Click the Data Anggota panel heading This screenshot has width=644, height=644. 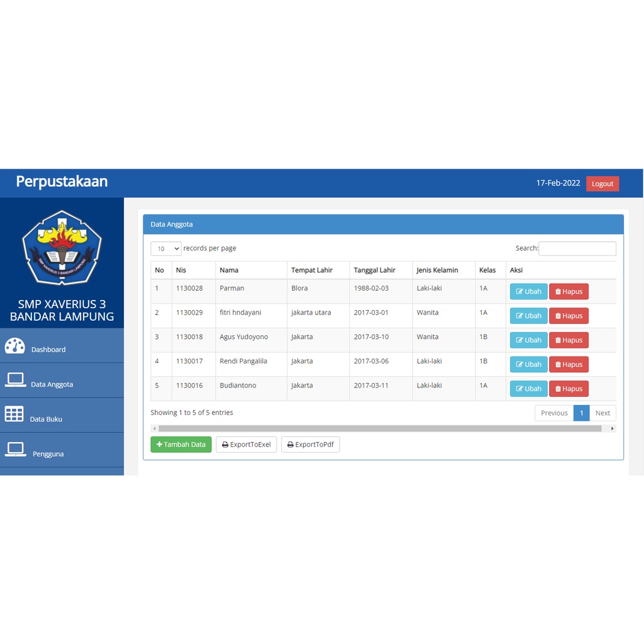(x=172, y=225)
